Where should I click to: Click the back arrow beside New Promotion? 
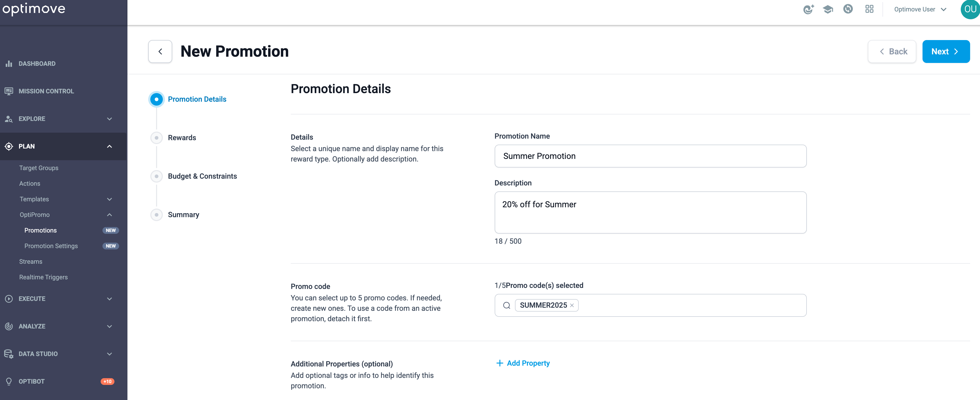[160, 51]
